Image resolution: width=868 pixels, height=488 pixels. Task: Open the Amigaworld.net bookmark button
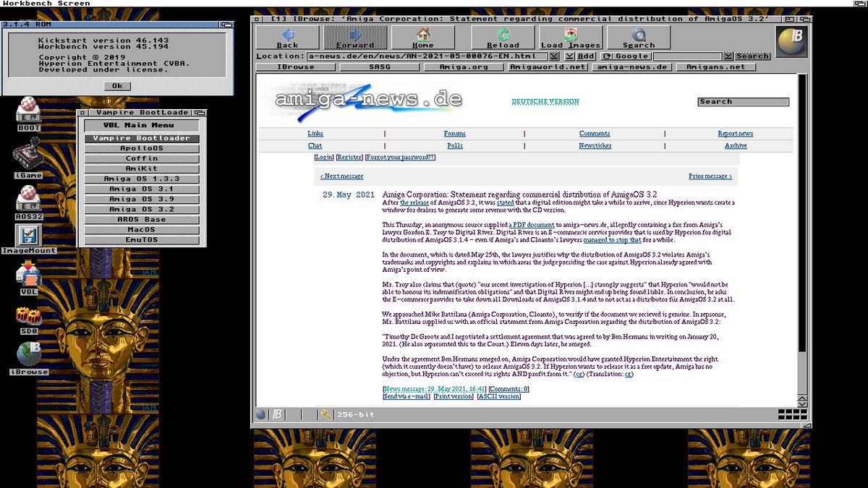[548, 67]
